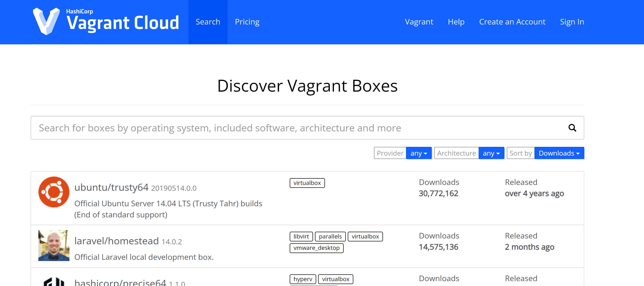This screenshot has height=286, width=644.
Task: Expand the Sort by Downloads dropdown
Action: coord(559,153)
